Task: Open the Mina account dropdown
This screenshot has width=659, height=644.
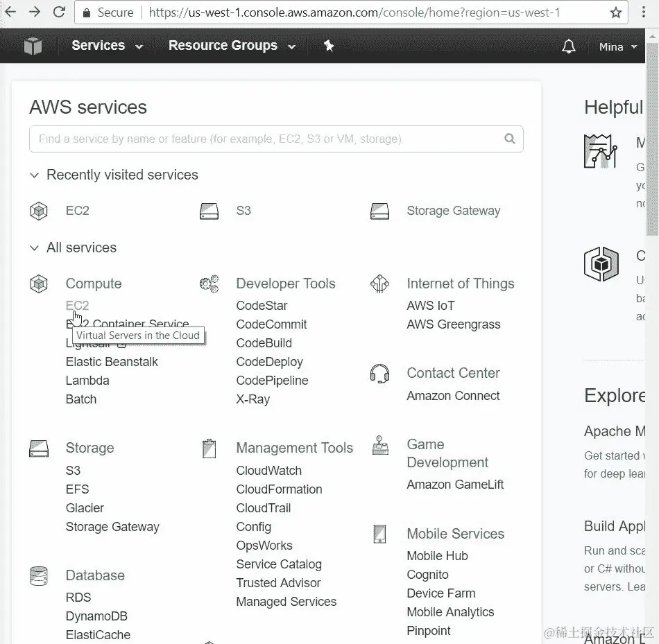Action: 617,46
